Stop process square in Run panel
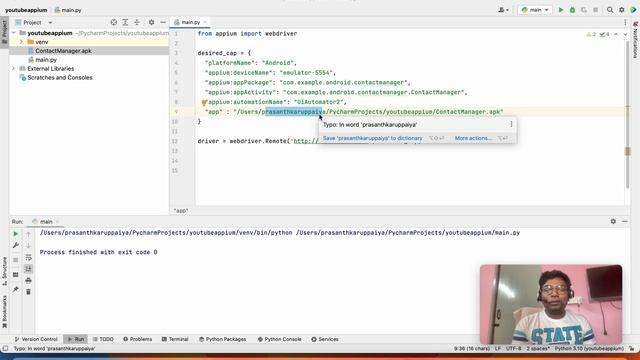The height and width of the screenshot is (360, 640). pos(16,260)
